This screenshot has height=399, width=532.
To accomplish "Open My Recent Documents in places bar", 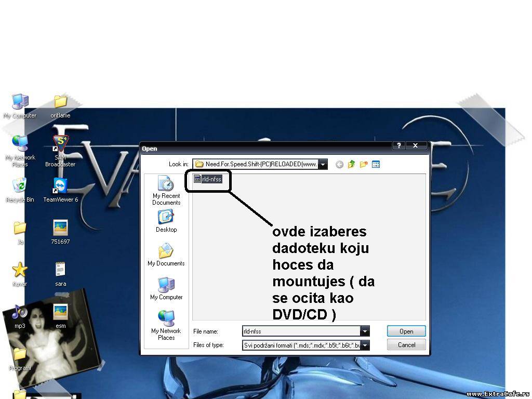I will 166,190.
